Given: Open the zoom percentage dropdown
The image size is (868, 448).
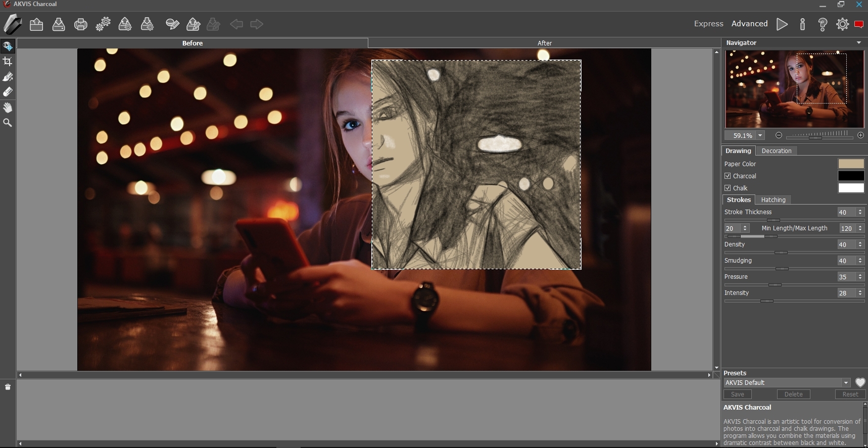Looking at the screenshot, I should click(x=760, y=135).
